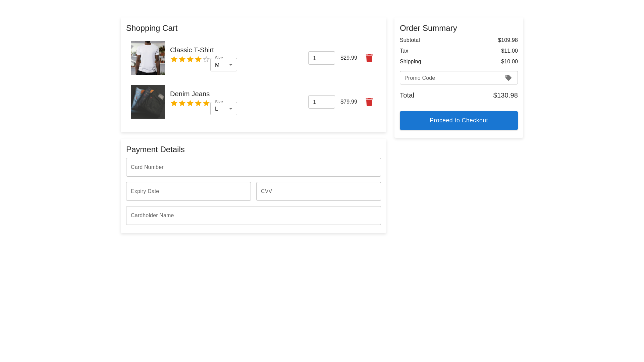
Task: Delete Denim Jeans via its trash icon
Action: pos(369,102)
